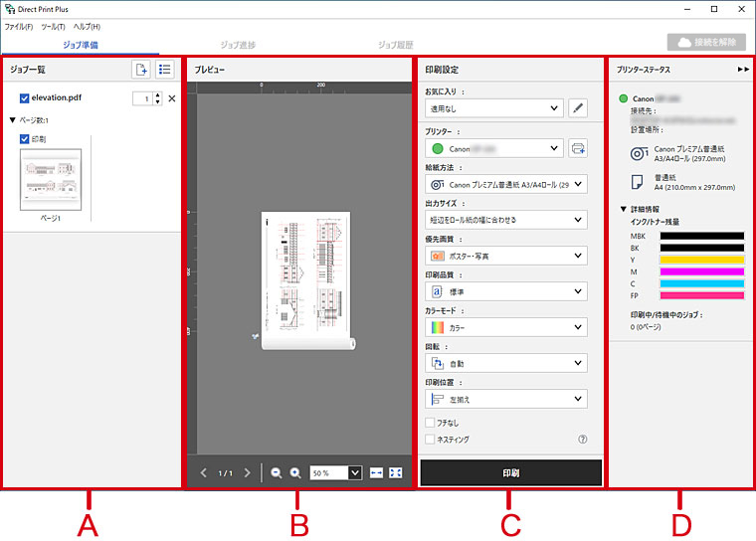The height and width of the screenshot is (541, 756).
Task: Toggle the 印刷 checkbox for page 1
Action: click(x=25, y=139)
